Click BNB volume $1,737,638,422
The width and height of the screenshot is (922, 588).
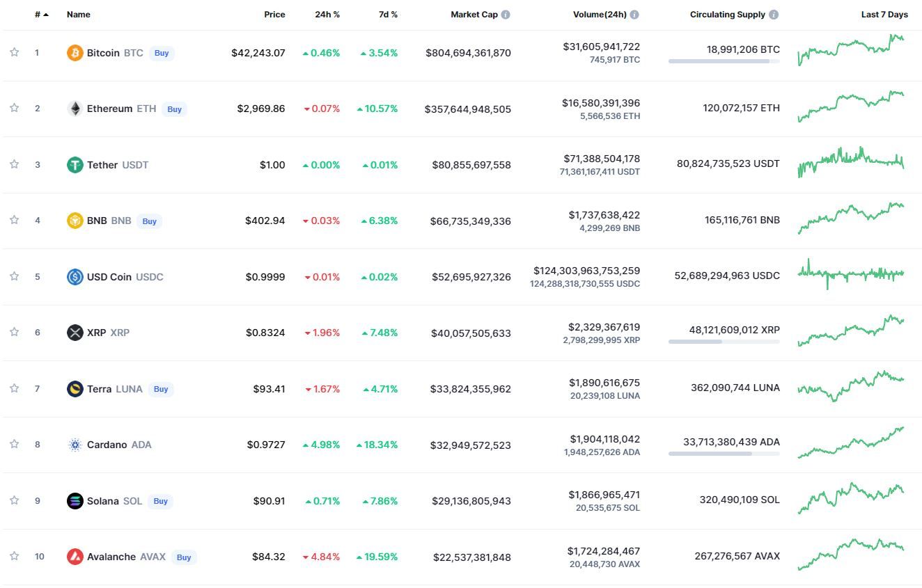604,215
